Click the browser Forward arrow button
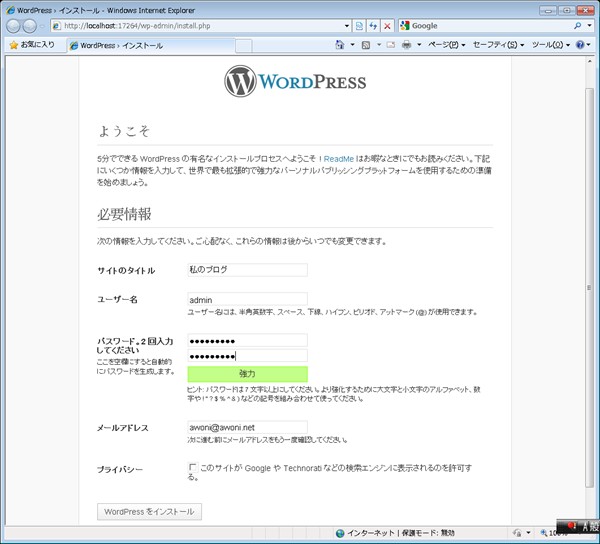 [x=29, y=26]
